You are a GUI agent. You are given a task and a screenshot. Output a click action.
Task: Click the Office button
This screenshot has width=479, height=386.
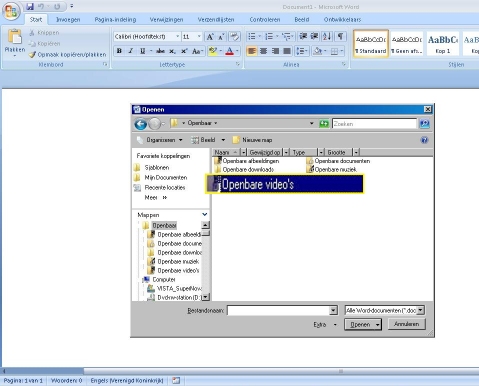(x=11, y=11)
